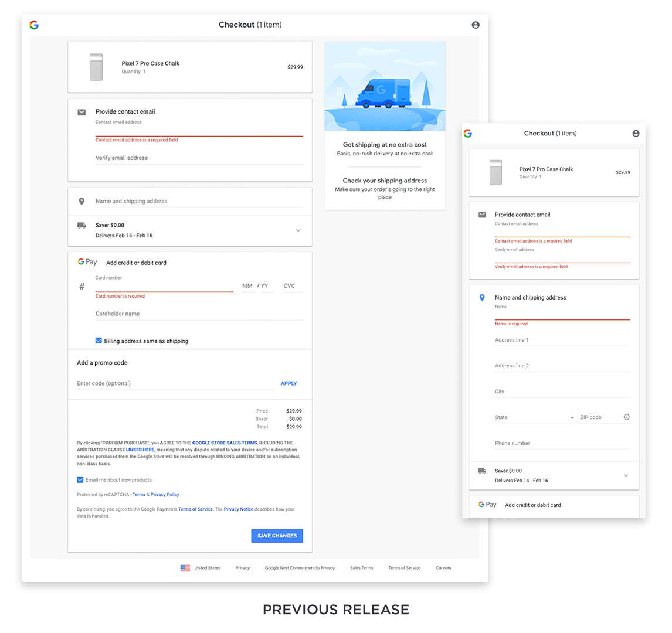Open the Google Payments Terms of Service link
This screenshot has width=672, height=633.
pos(195,509)
